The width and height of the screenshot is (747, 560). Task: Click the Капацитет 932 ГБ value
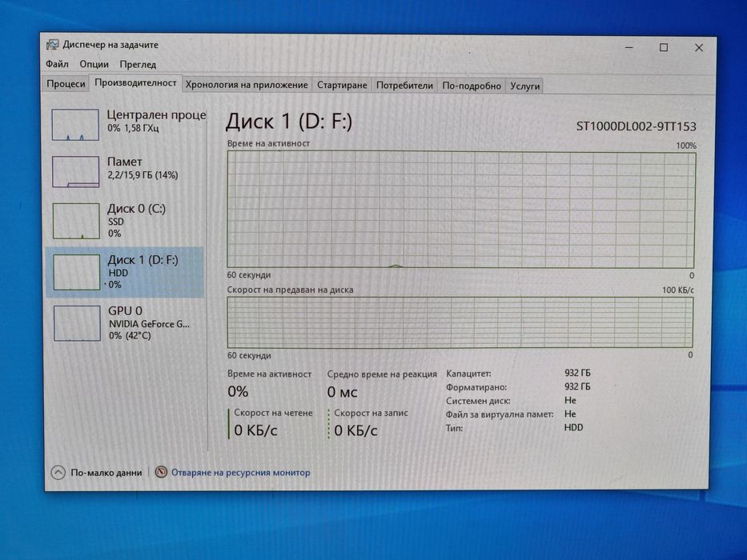(x=577, y=373)
